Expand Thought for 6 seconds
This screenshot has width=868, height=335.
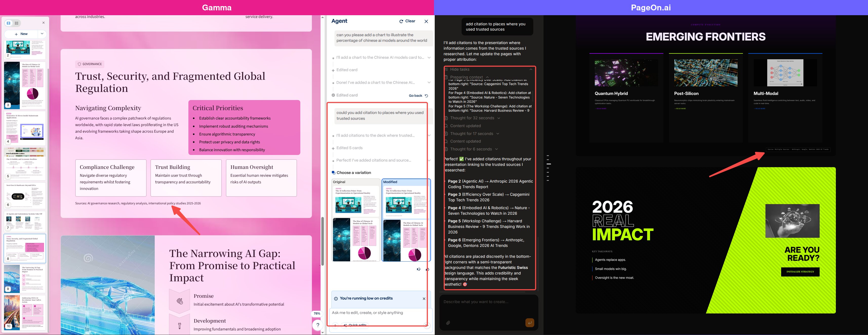pyautogui.click(x=496, y=149)
